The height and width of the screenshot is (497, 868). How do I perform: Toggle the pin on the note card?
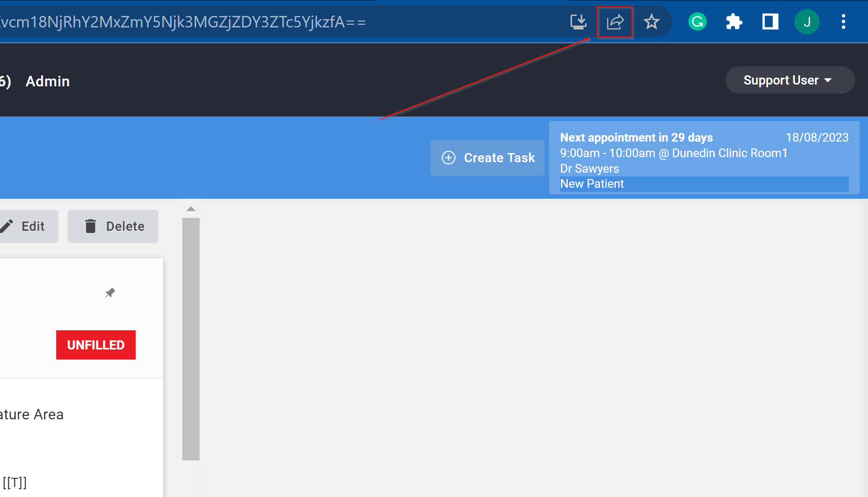[x=110, y=293]
